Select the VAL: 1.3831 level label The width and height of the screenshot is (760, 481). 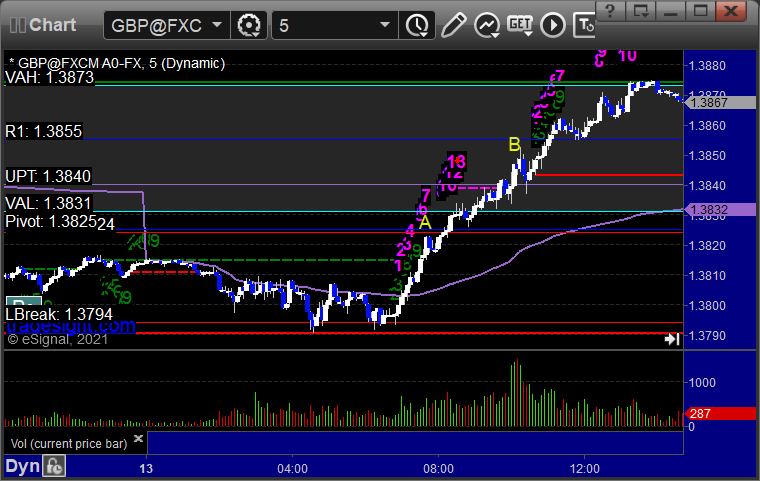coord(48,203)
